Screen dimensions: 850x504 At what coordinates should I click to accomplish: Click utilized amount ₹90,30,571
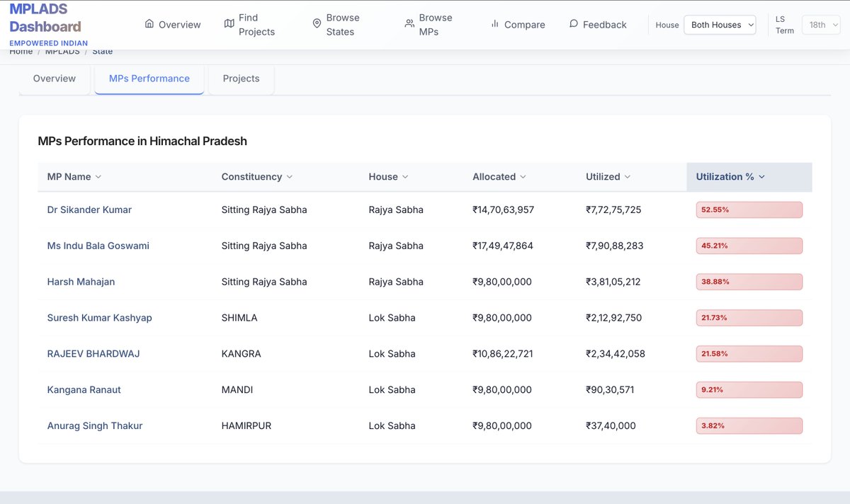point(610,390)
